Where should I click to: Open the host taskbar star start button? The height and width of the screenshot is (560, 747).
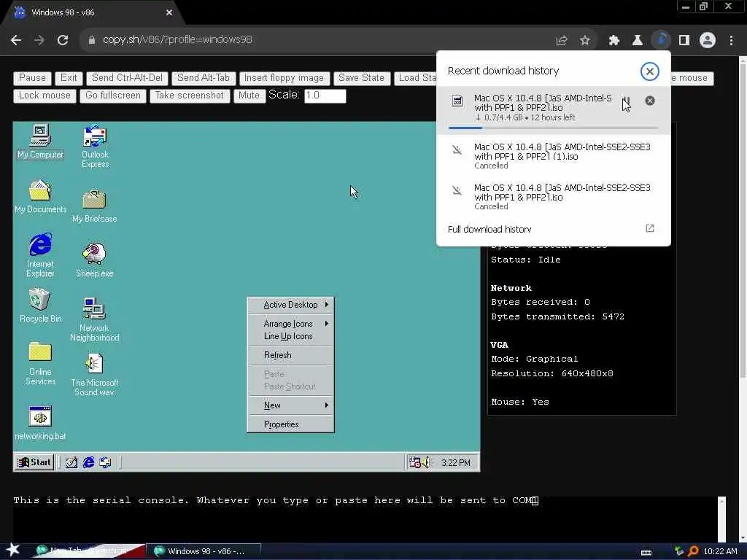point(13,550)
